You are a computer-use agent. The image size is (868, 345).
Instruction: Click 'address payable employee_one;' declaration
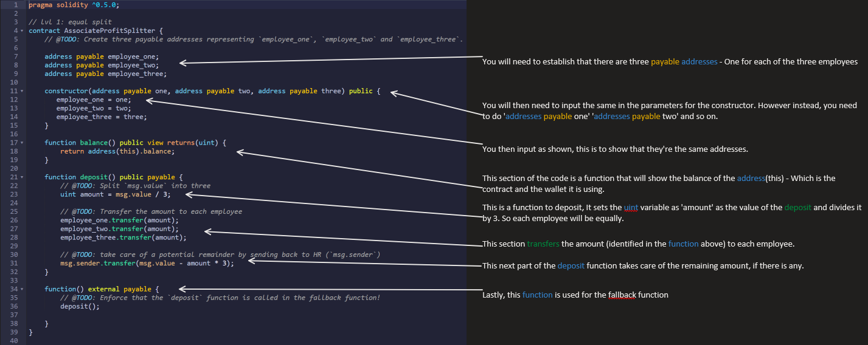(x=102, y=56)
